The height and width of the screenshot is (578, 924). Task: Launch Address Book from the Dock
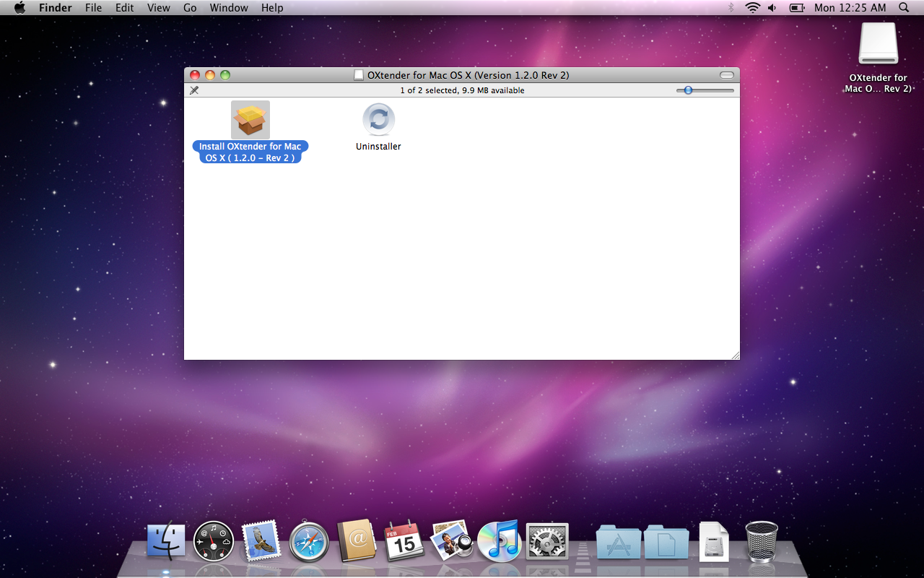pyautogui.click(x=357, y=541)
